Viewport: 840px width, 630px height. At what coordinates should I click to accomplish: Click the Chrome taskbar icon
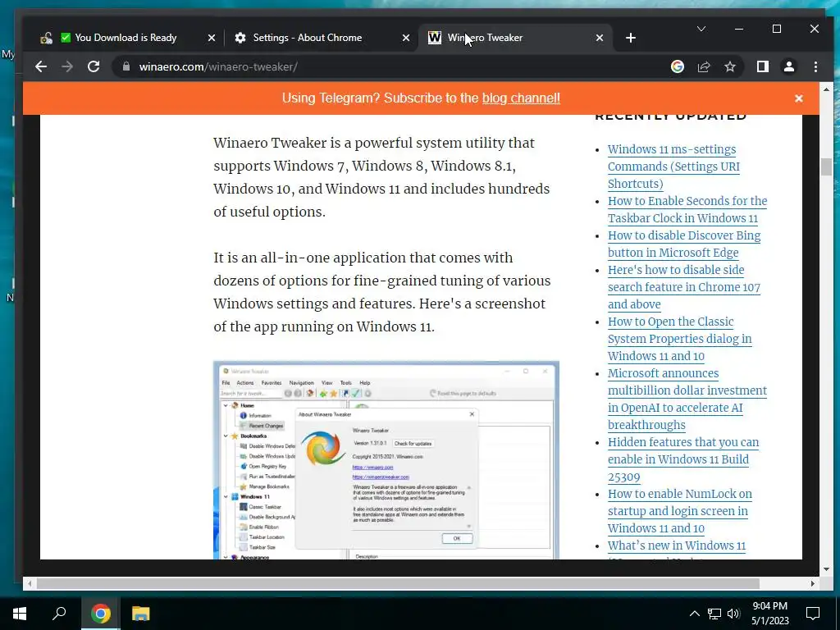[x=100, y=614]
